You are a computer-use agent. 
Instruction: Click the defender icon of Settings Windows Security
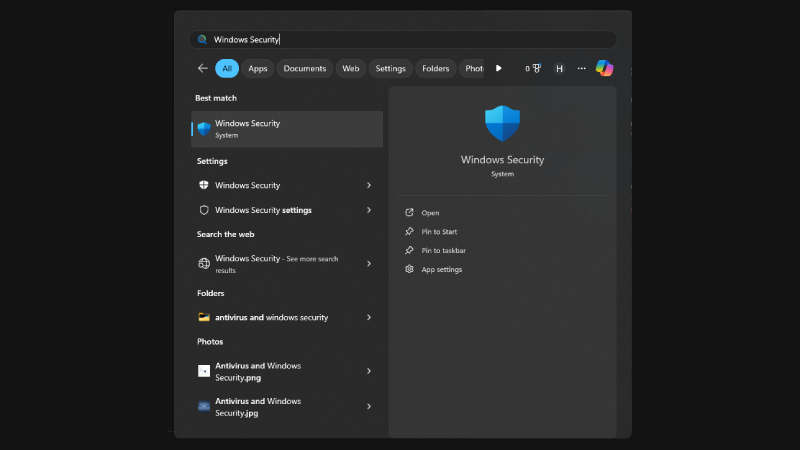[x=204, y=185]
